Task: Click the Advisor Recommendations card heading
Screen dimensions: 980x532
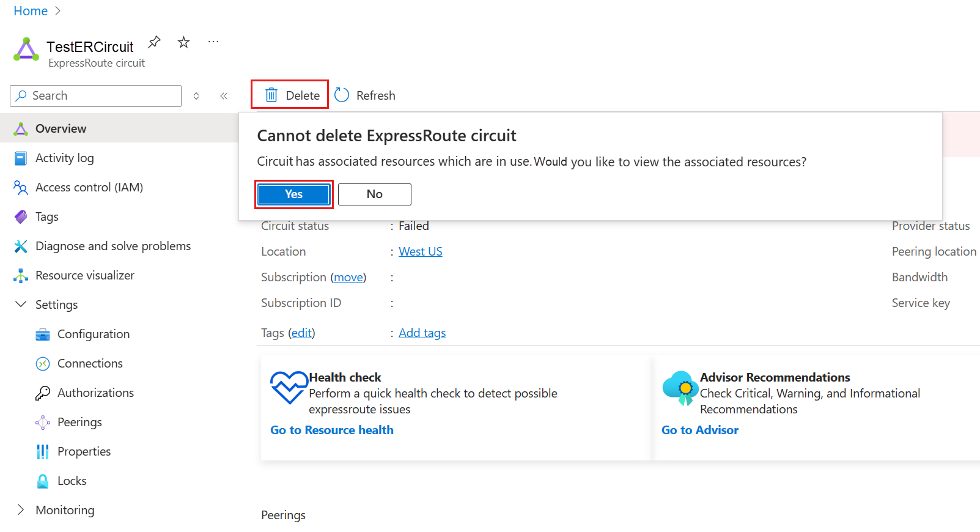Action: [x=775, y=377]
